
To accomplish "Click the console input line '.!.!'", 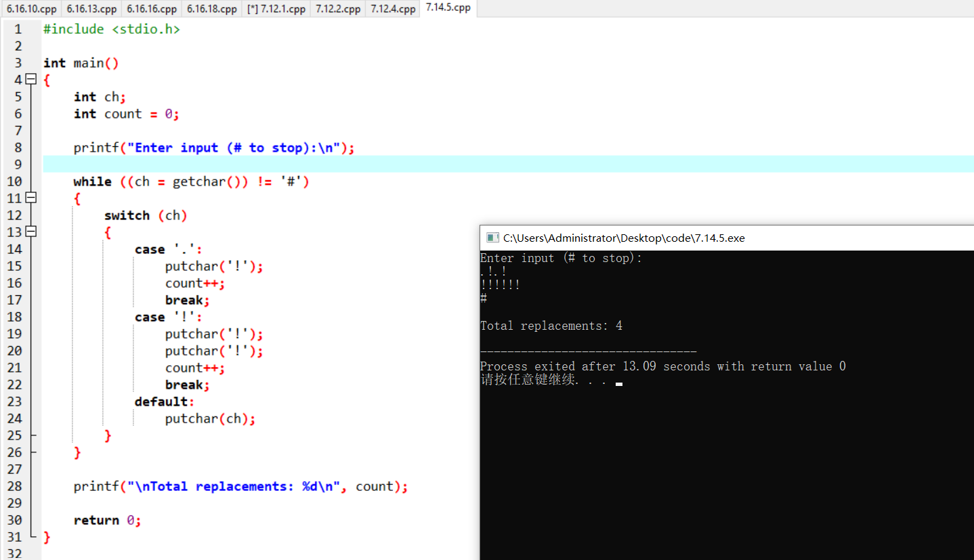I will pos(494,272).
